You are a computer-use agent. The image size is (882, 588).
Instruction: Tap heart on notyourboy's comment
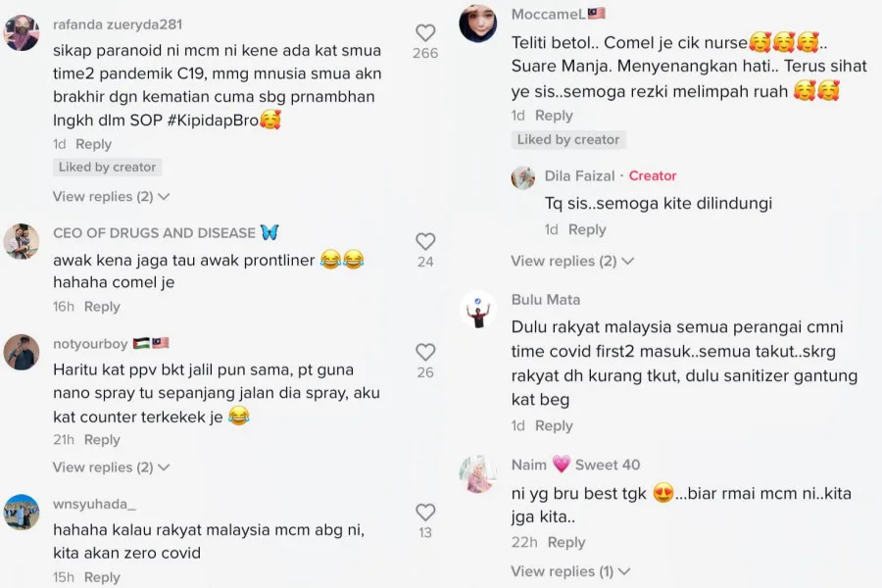(x=425, y=352)
